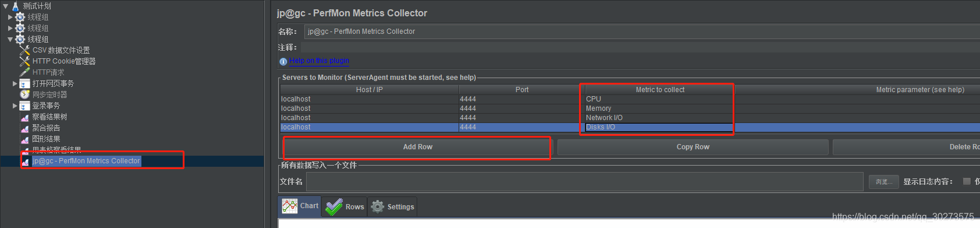This screenshot has height=228, width=980.
Task: Click the 图形结果 listener icon
Action: click(25, 139)
